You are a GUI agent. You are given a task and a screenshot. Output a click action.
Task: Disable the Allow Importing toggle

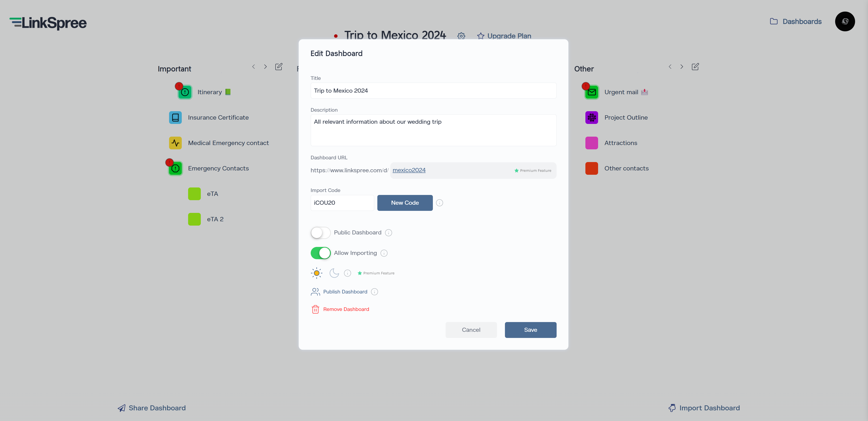pyautogui.click(x=320, y=253)
